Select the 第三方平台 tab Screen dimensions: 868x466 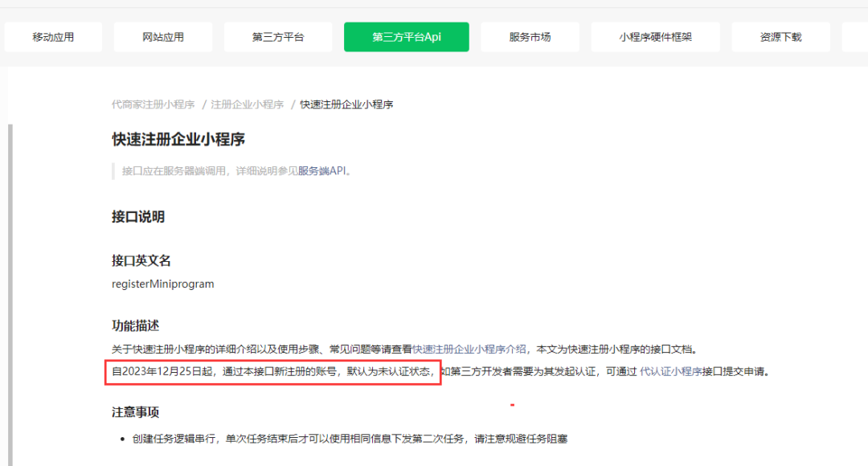278,37
